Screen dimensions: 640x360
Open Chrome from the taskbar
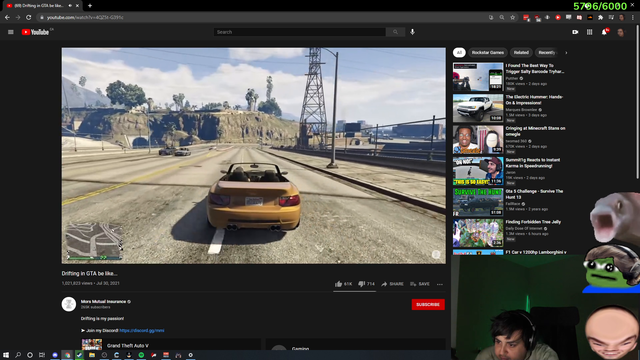coord(67,355)
